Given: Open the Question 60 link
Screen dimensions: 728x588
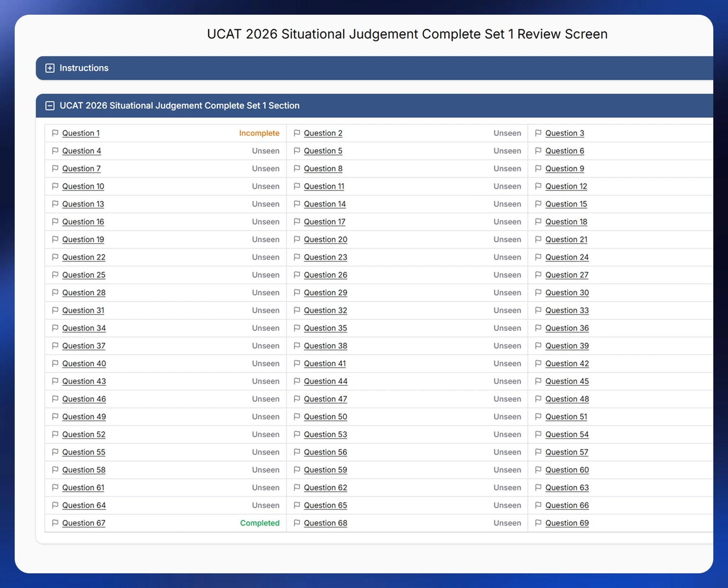Looking at the screenshot, I should 567,470.
